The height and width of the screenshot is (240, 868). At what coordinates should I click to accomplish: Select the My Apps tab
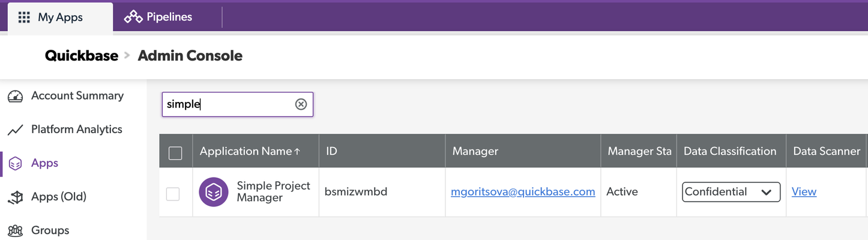[60, 17]
